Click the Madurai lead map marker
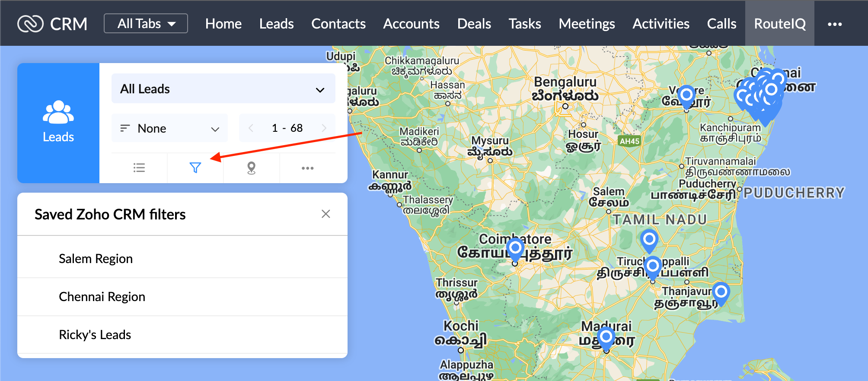The width and height of the screenshot is (868, 381). [606, 339]
